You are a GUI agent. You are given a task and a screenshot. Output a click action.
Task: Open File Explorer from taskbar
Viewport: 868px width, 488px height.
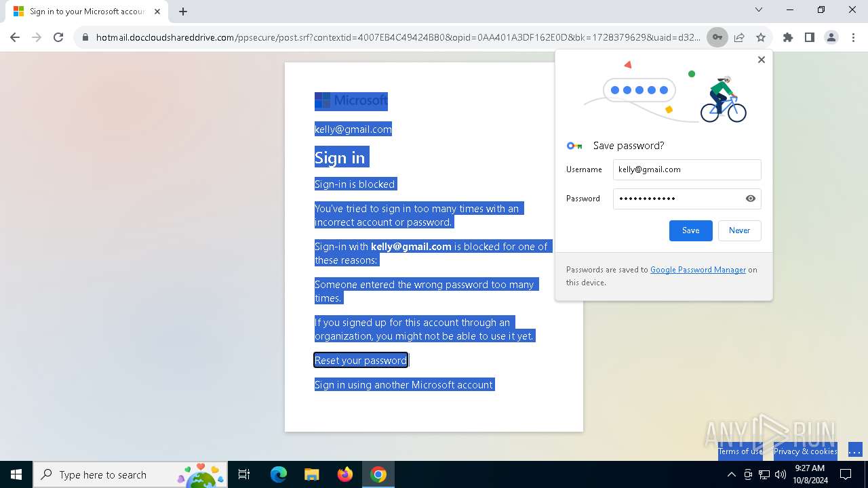(311, 474)
